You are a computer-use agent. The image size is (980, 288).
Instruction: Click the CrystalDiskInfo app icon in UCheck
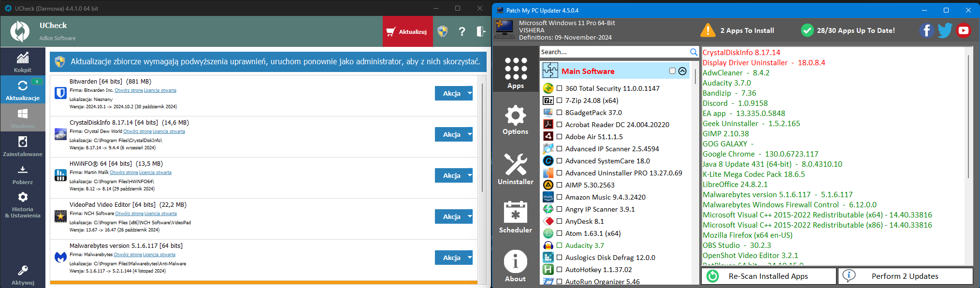(60, 134)
